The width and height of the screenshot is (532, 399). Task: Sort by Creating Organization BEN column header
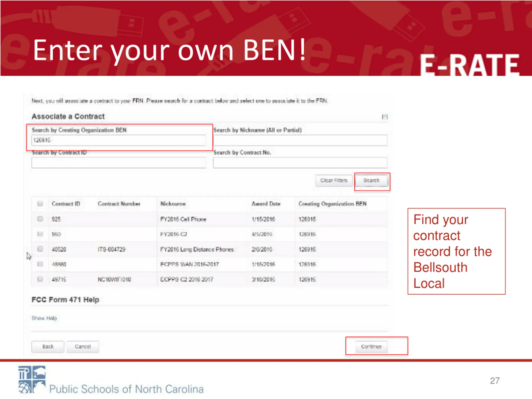[332, 204]
